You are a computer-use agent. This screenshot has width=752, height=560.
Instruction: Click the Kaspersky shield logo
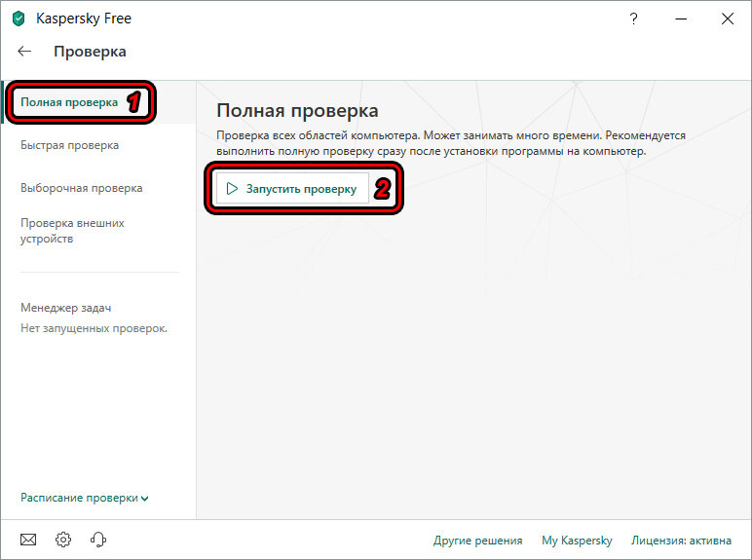(19, 19)
